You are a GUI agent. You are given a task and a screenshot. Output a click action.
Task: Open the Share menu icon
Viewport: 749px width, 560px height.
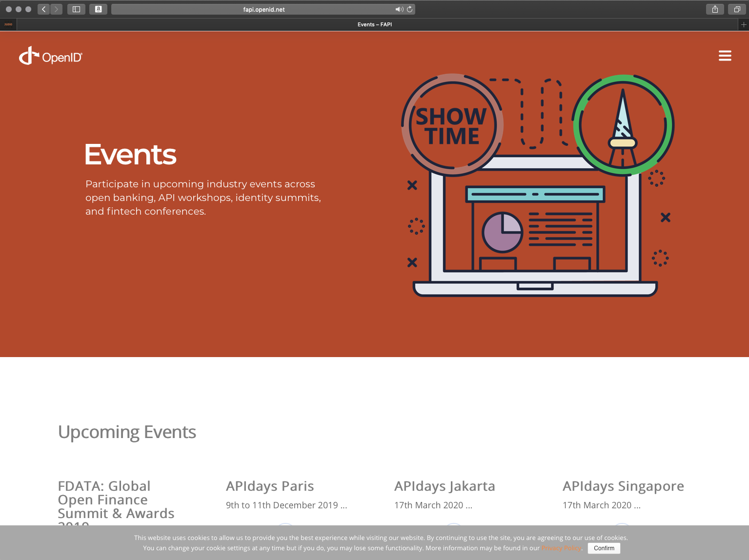click(x=715, y=9)
